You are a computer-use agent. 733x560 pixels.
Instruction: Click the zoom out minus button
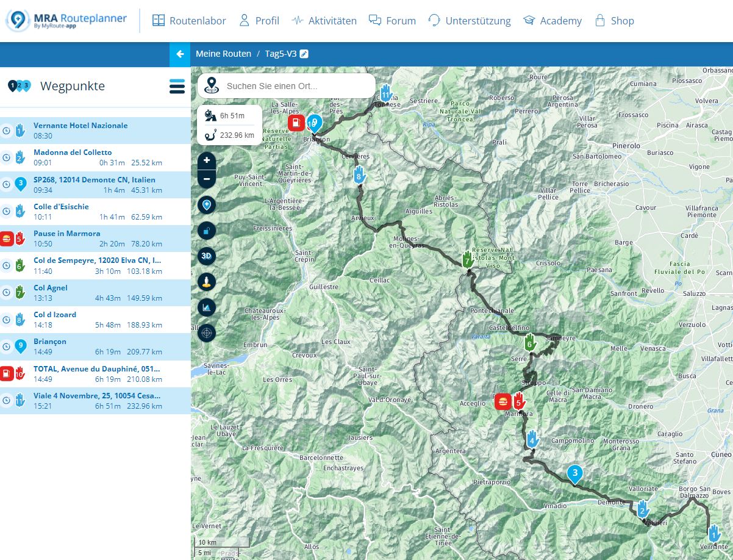pyautogui.click(x=207, y=179)
